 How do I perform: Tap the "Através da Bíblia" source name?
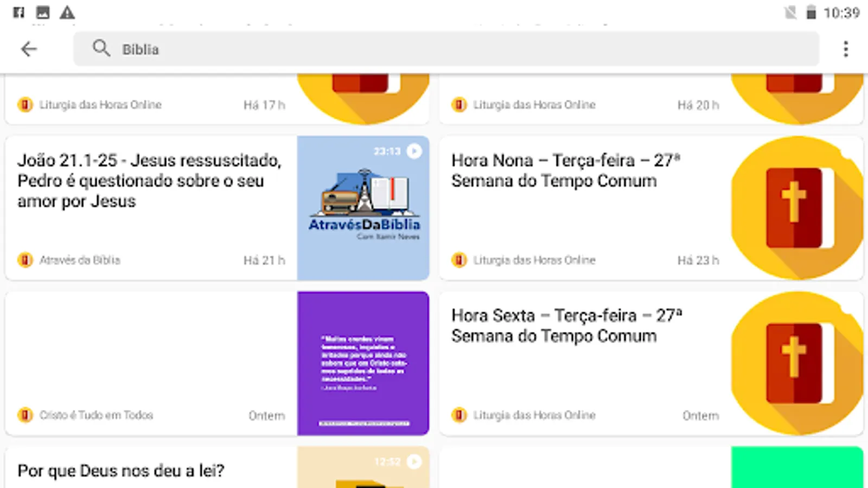[x=80, y=260]
